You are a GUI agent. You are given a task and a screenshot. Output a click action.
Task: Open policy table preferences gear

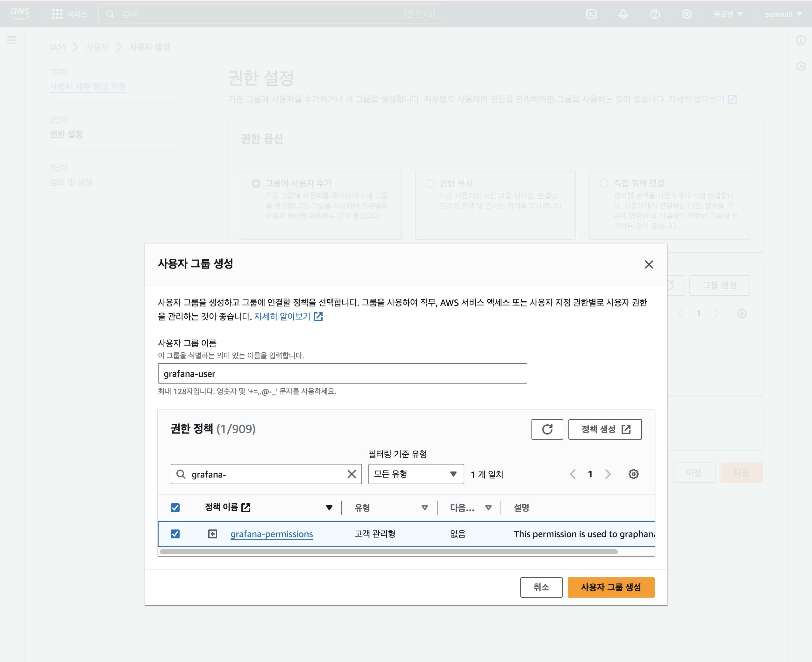coord(634,474)
